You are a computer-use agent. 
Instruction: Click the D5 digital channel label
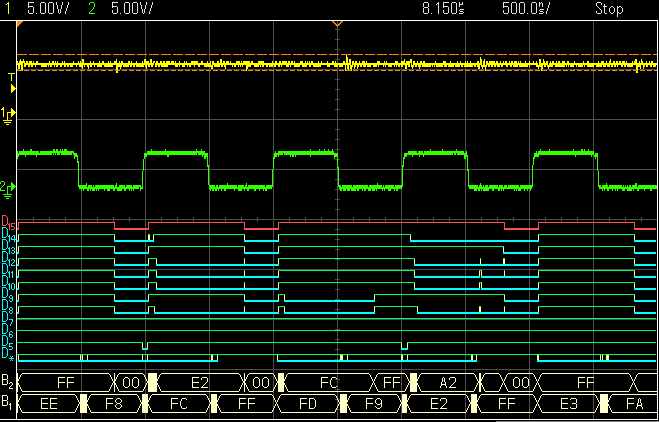[x=8, y=344]
